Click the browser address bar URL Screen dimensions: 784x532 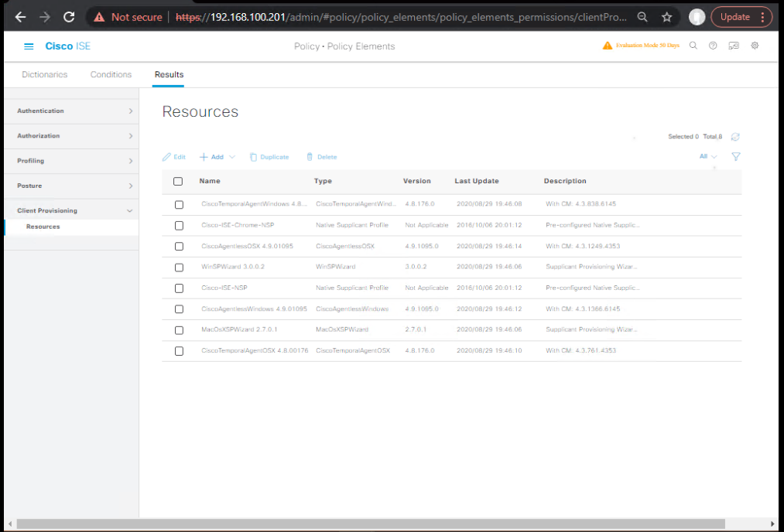coord(401,17)
